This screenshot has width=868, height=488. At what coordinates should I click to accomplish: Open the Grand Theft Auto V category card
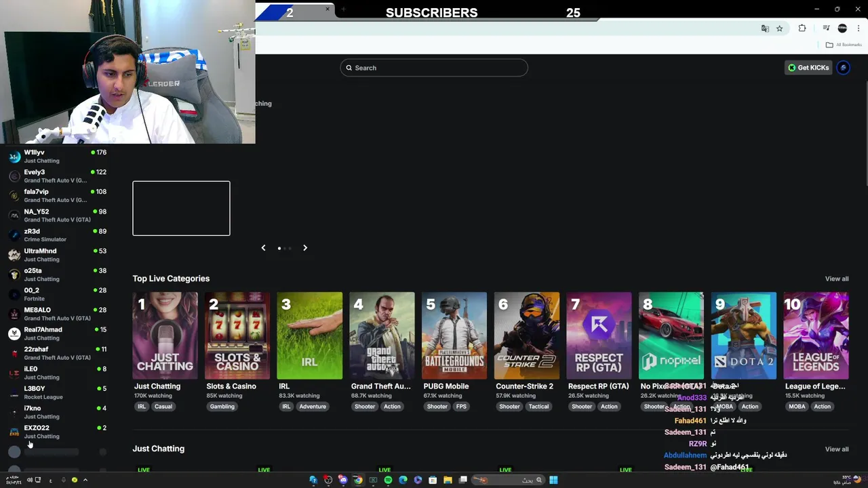(382, 335)
